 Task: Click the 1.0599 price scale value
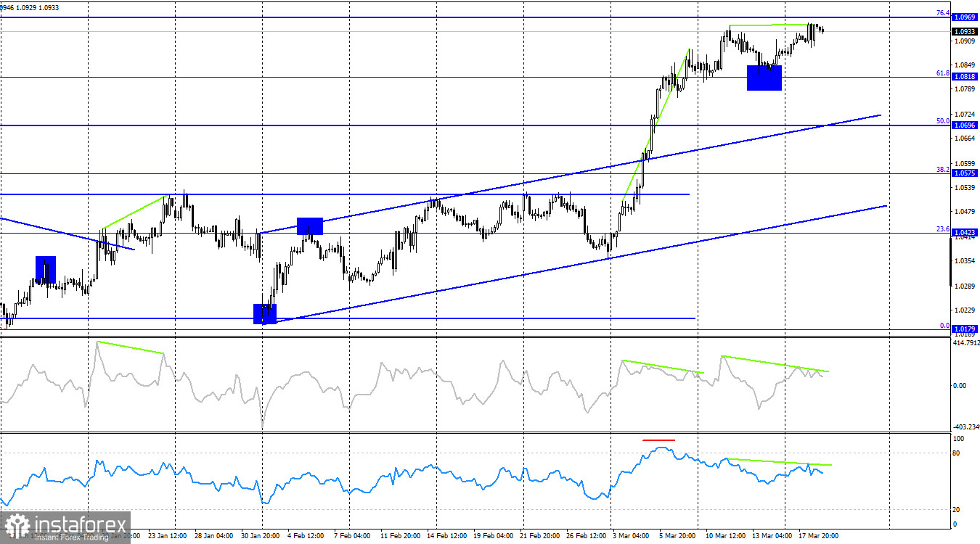pyautogui.click(x=966, y=164)
